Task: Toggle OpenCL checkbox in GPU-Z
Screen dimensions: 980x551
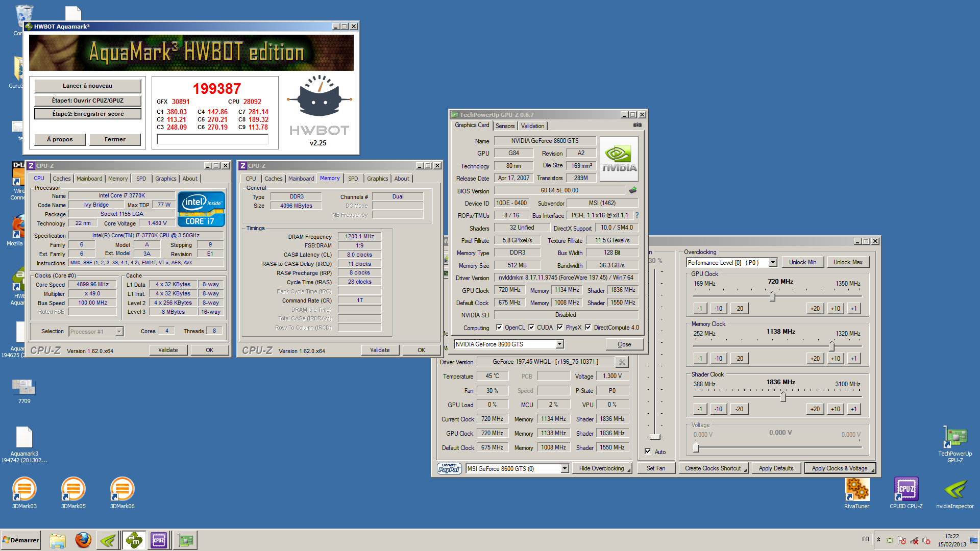Action: (499, 328)
